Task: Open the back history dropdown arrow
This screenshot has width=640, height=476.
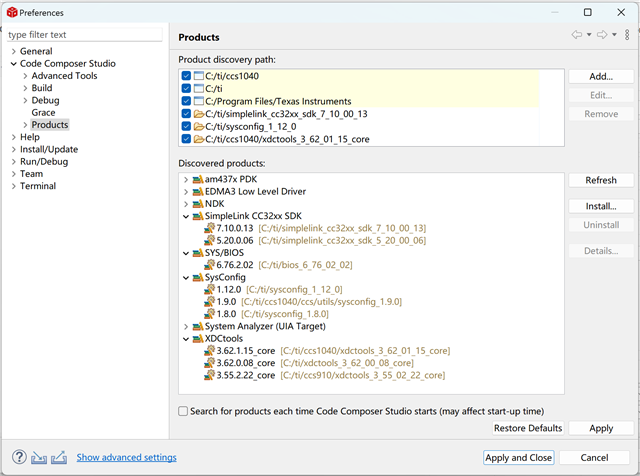Action: coord(589,35)
